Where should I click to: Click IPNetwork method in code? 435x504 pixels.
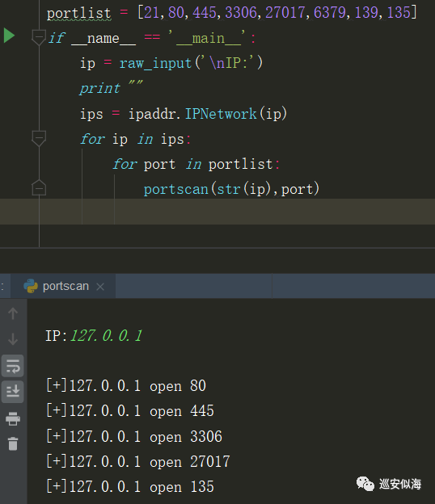(221, 114)
